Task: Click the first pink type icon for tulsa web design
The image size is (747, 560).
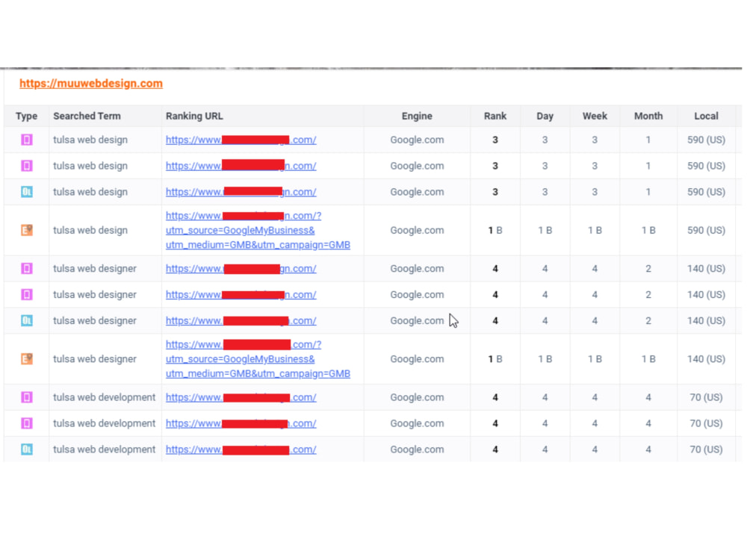Action: (x=27, y=140)
